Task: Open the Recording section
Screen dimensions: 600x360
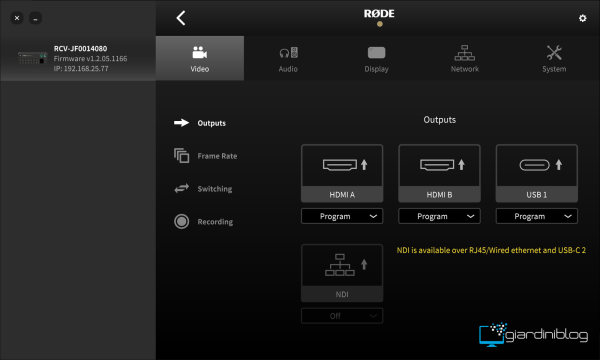Action: point(203,222)
